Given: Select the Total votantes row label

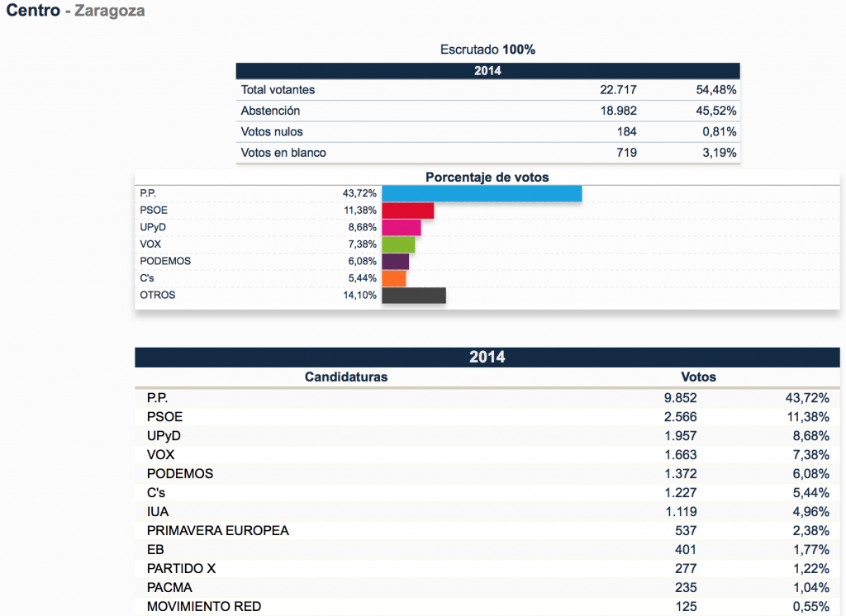Looking at the screenshot, I should pos(278,90).
